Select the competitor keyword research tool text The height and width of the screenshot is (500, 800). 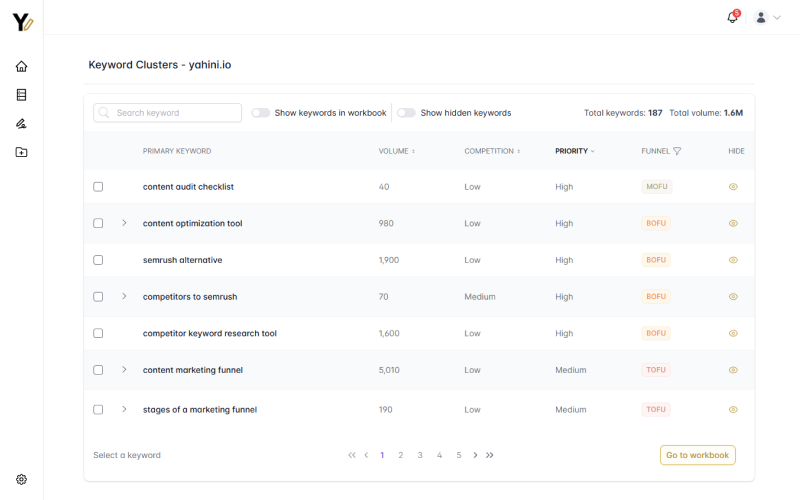pos(210,333)
